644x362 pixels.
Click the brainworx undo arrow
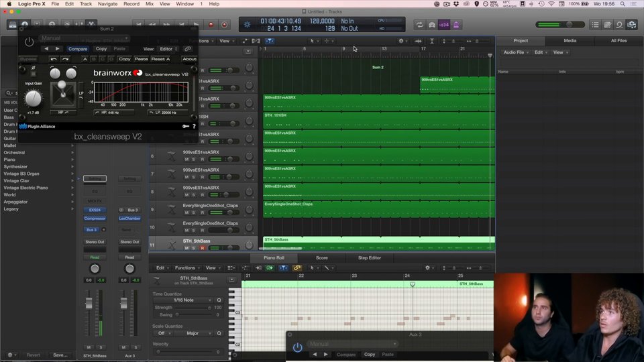pos(54,59)
